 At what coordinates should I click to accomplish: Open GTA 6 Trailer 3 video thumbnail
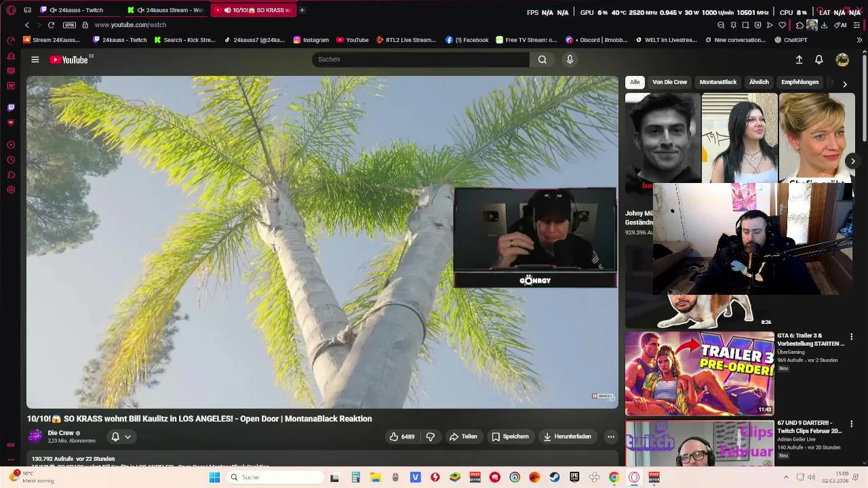699,373
